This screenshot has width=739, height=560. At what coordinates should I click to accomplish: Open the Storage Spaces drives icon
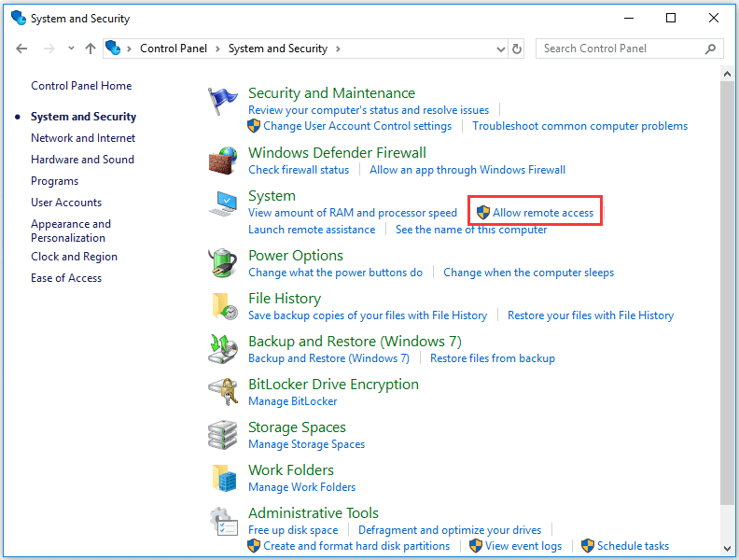tap(223, 435)
